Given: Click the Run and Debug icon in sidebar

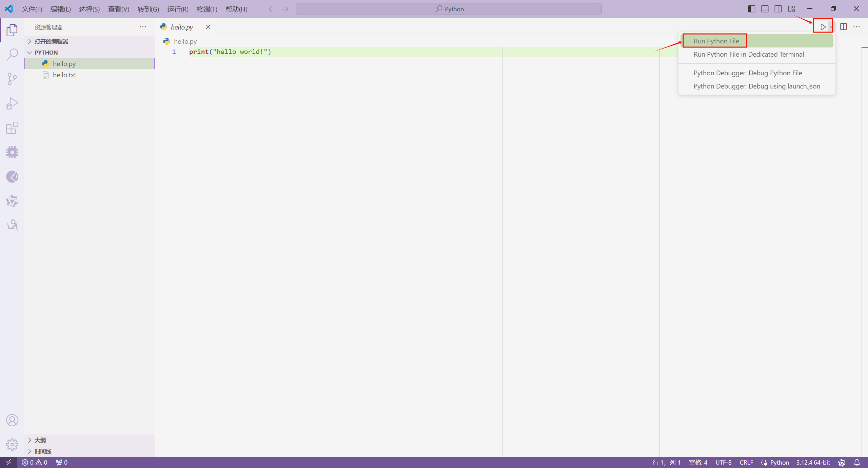Looking at the screenshot, I should (12, 103).
